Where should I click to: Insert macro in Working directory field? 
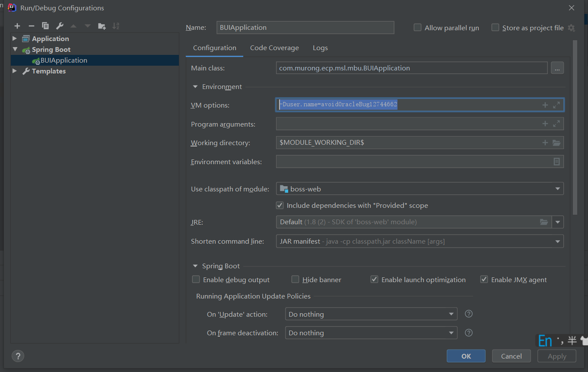coord(545,143)
